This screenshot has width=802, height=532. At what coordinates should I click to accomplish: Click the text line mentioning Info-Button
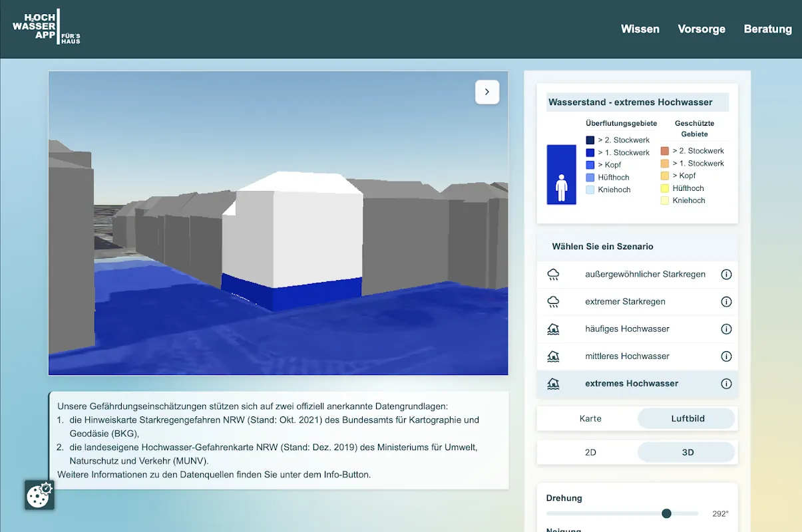(x=214, y=474)
